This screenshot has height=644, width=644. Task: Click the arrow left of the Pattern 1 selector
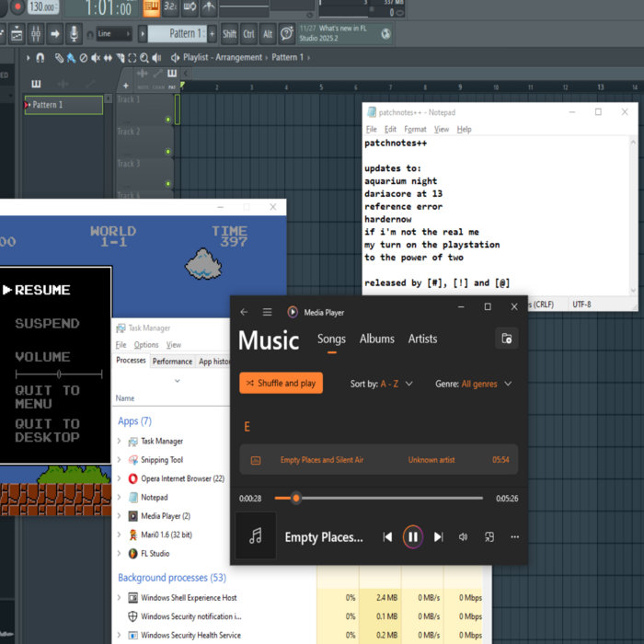(142, 34)
